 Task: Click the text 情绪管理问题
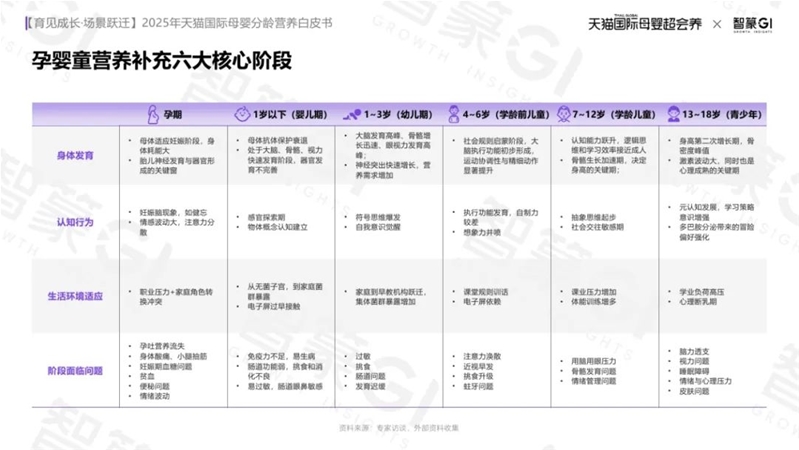pos(594,381)
